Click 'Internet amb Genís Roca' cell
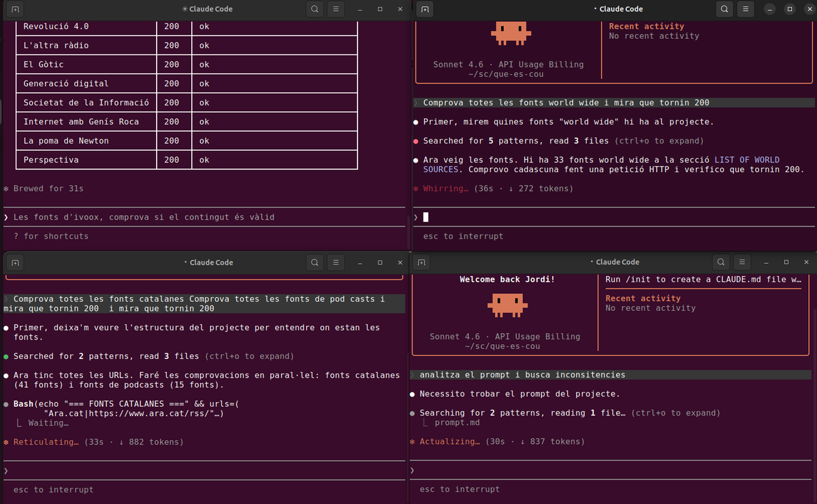Screen dimensions: 817x504 click(x=86, y=122)
